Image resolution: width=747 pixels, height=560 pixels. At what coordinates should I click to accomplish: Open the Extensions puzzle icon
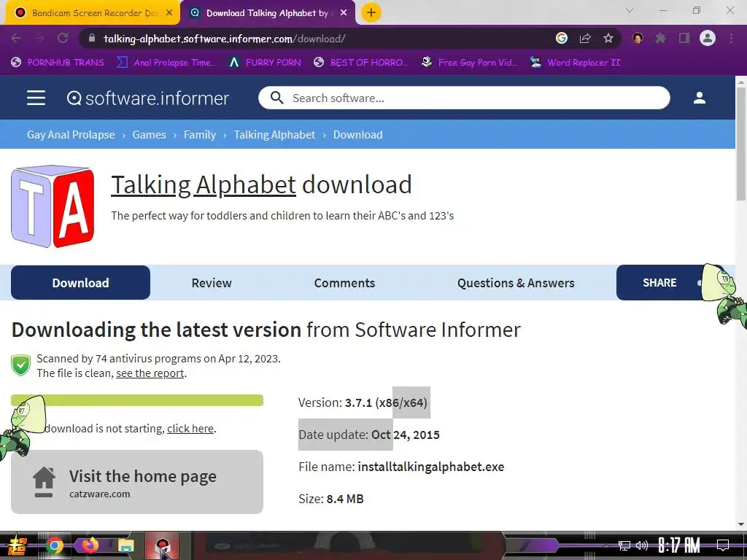[661, 38]
